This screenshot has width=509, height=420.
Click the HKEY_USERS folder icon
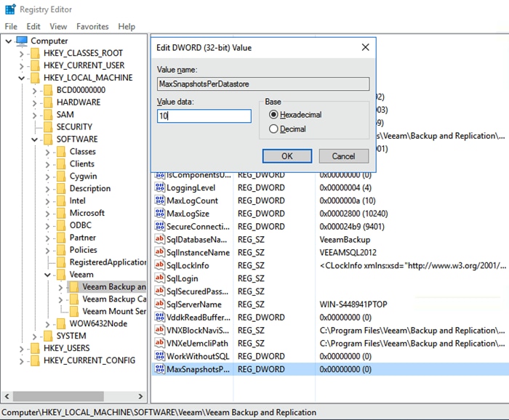pyautogui.click(x=35, y=348)
